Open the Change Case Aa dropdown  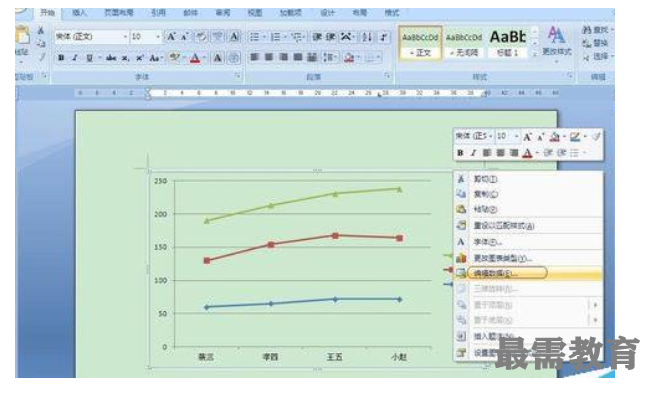pos(156,58)
